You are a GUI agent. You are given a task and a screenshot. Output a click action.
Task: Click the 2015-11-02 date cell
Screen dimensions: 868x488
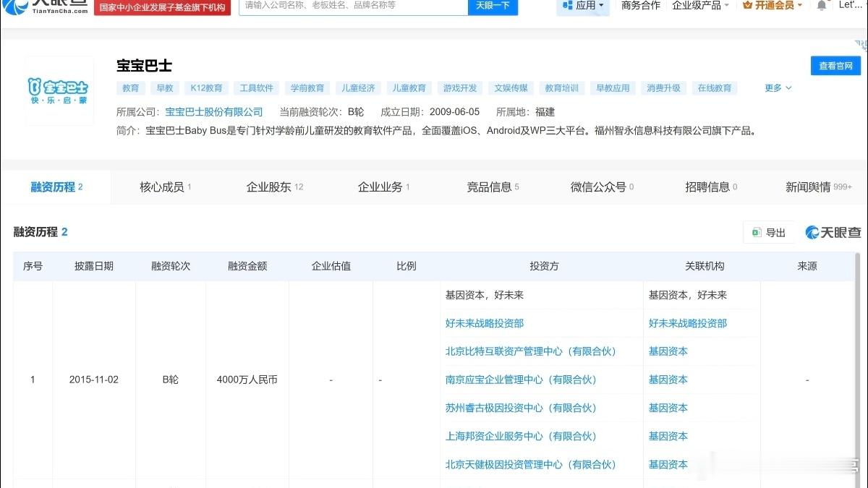[94, 380]
